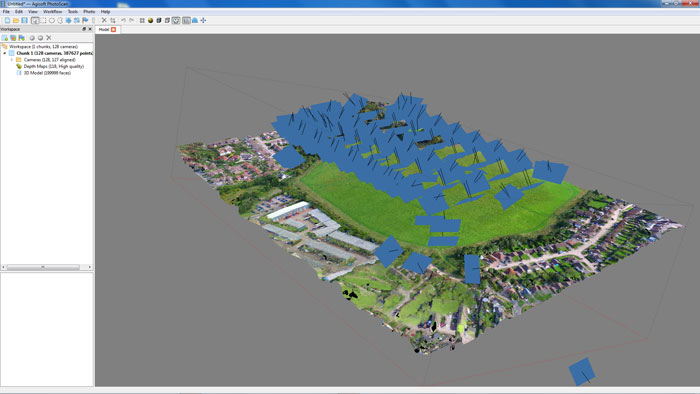Show the shaded sphere view mode
Image resolution: width=700 pixels, height=394 pixels.
tap(150, 21)
